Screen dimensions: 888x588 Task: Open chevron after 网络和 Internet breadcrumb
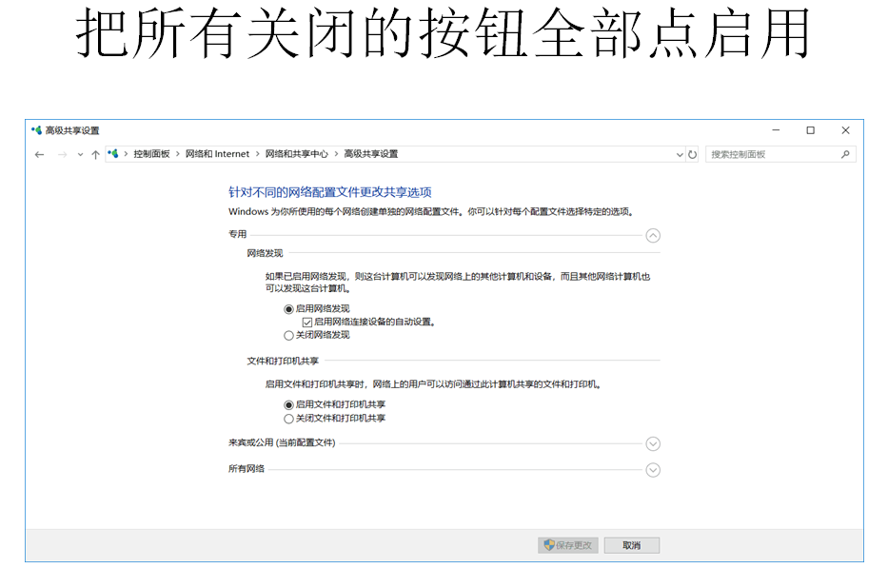tap(257, 154)
